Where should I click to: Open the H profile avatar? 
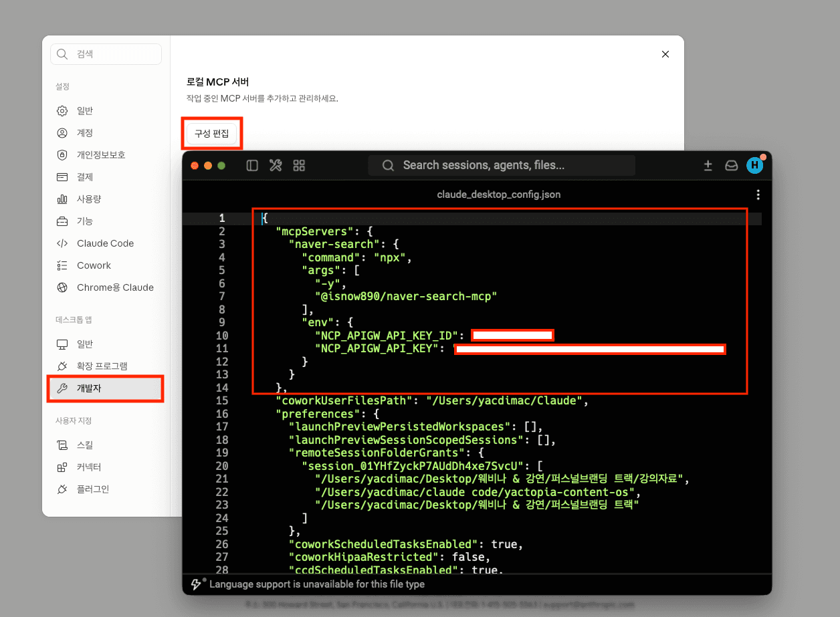tap(755, 165)
